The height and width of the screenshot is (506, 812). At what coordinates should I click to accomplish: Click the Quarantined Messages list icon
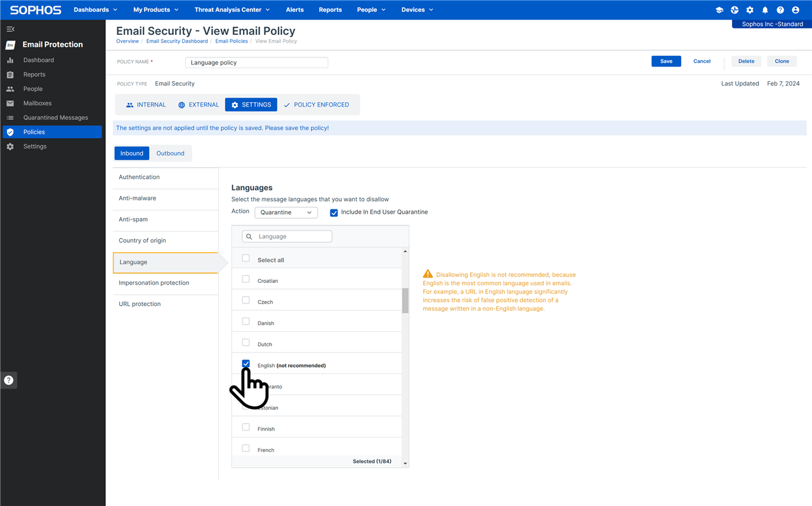pyautogui.click(x=10, y=118)
